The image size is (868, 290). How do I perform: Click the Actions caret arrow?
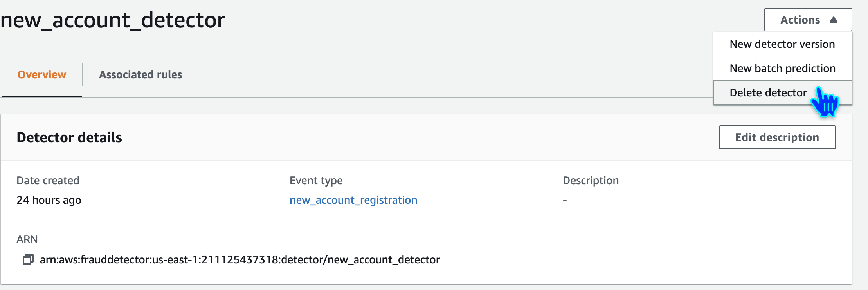[x=833, y=20]
